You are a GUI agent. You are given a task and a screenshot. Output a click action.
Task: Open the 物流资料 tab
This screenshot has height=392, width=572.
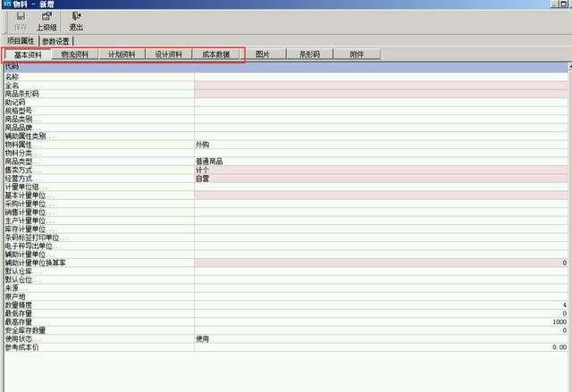tap(75, 54)
